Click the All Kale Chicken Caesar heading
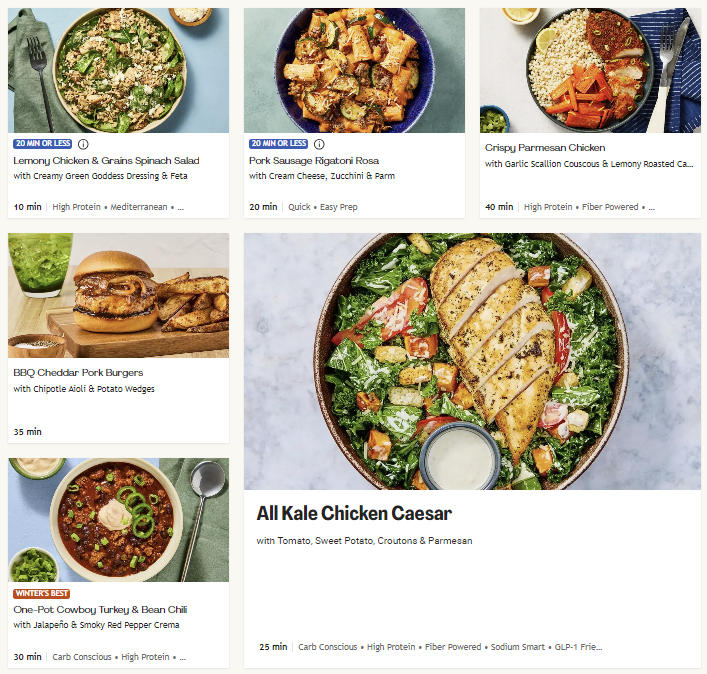This screenshot has height=674, width=707. click(354, 514)
